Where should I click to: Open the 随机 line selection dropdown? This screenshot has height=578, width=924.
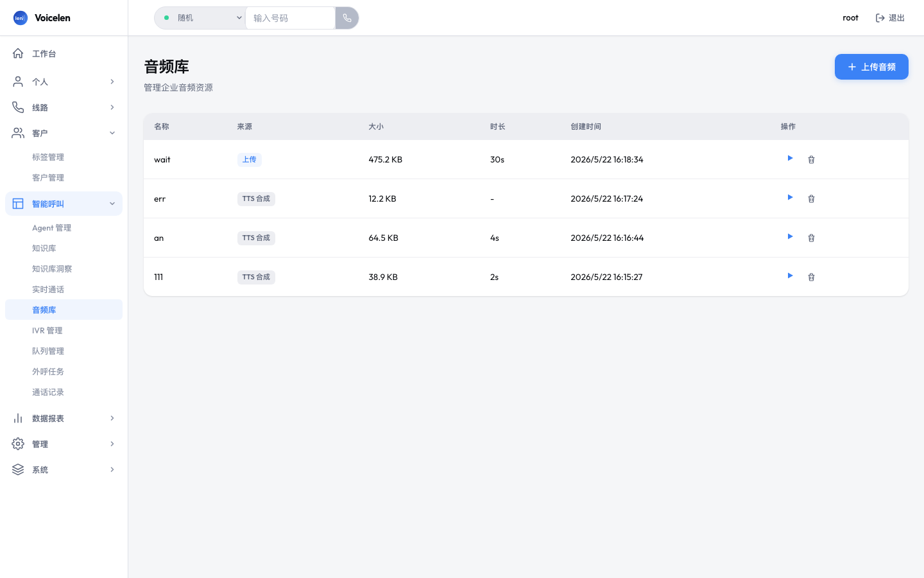[x=200, y=18]
